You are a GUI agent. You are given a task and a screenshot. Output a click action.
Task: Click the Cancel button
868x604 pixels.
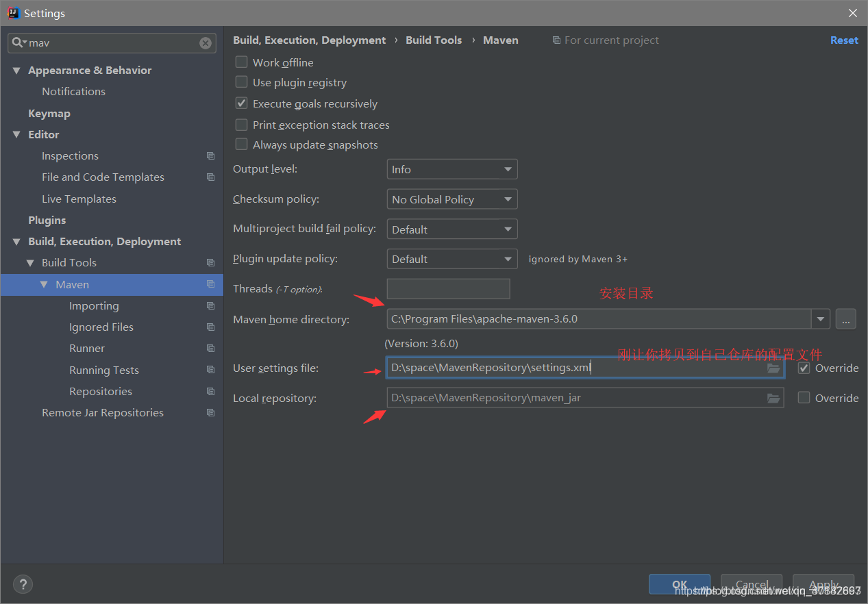point(752,585)
